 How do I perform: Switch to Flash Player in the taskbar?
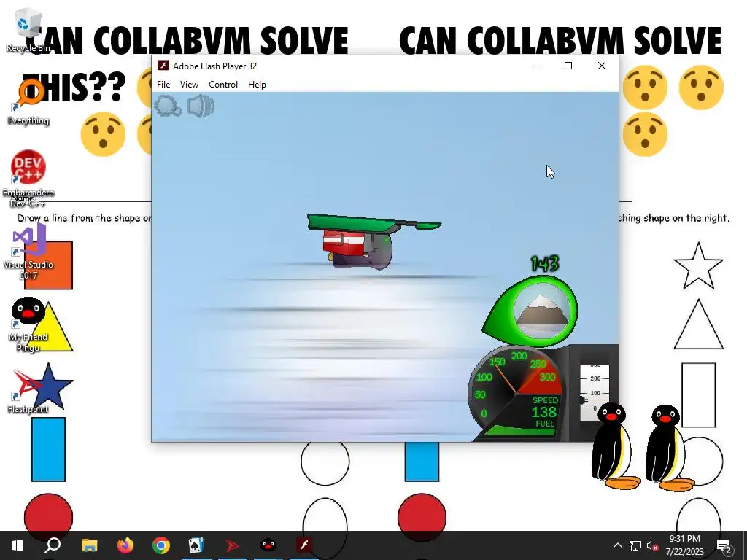(304, 545)
